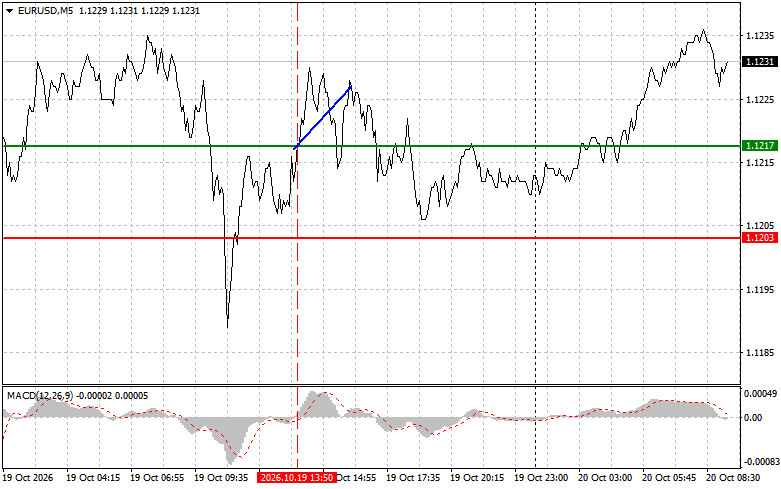Click the MACD 0.00049 scale value
781x489 pixels.
pos(760,393)
